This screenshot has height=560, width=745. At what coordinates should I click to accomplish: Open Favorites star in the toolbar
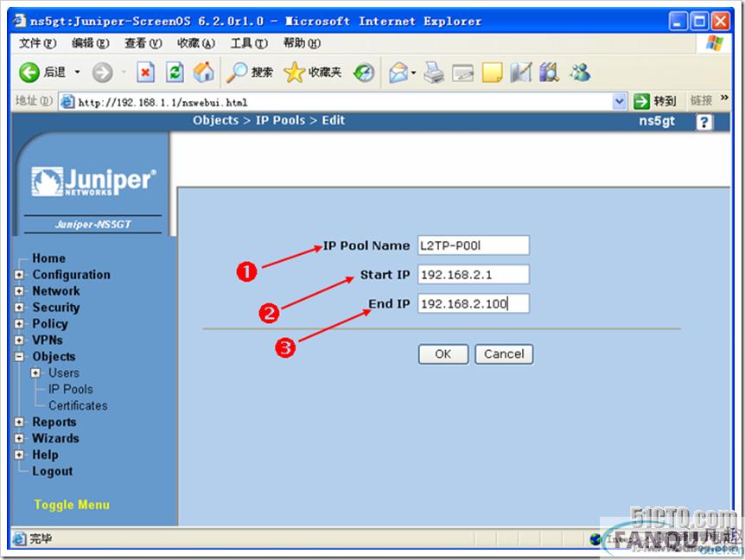[294, 73]
